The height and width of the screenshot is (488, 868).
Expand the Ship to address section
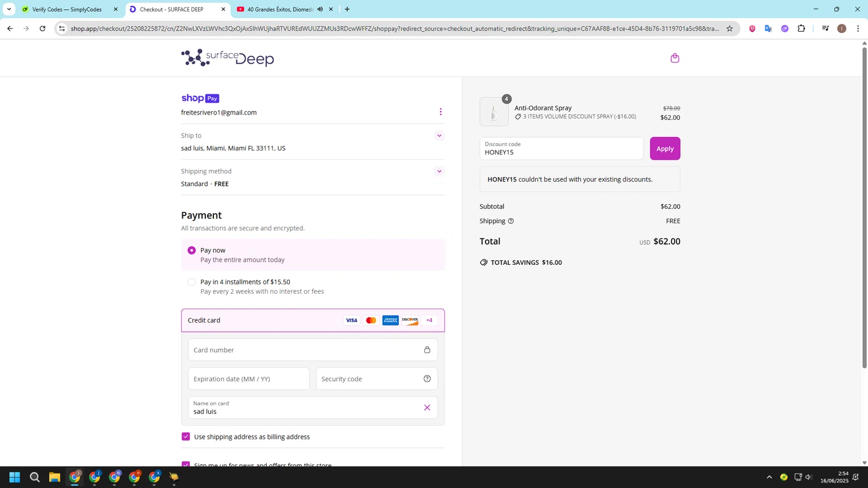click(x=439, y=136)
